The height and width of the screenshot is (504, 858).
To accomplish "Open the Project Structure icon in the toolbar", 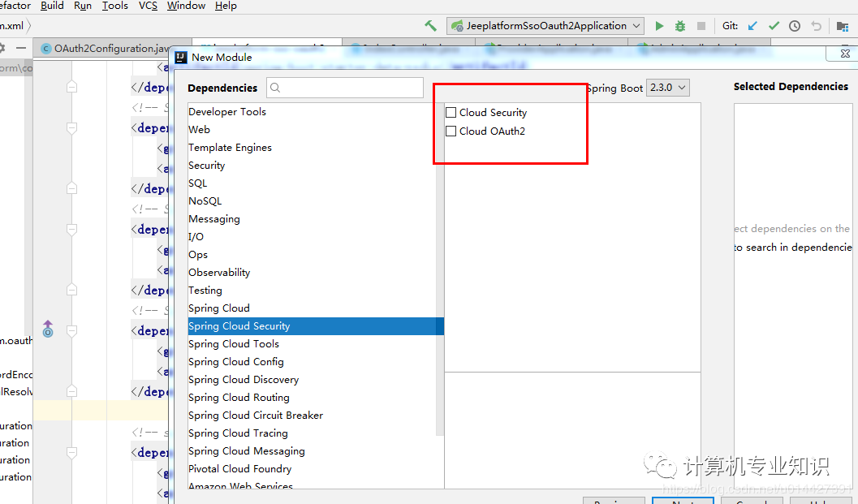I will (843, 26).
